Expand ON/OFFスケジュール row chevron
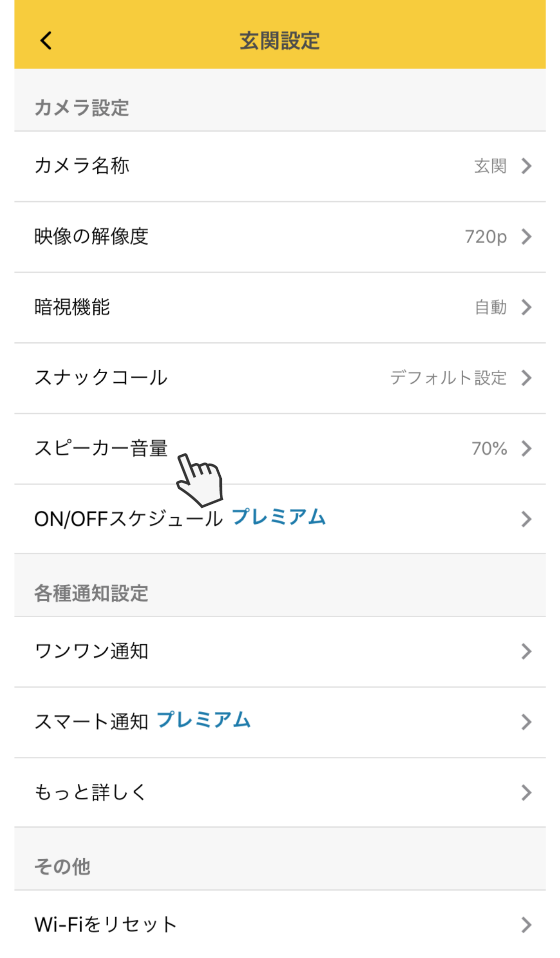Image resolution: width=560 pixels, height=958 pixels. pyautogui.click(x=526, y=519)
